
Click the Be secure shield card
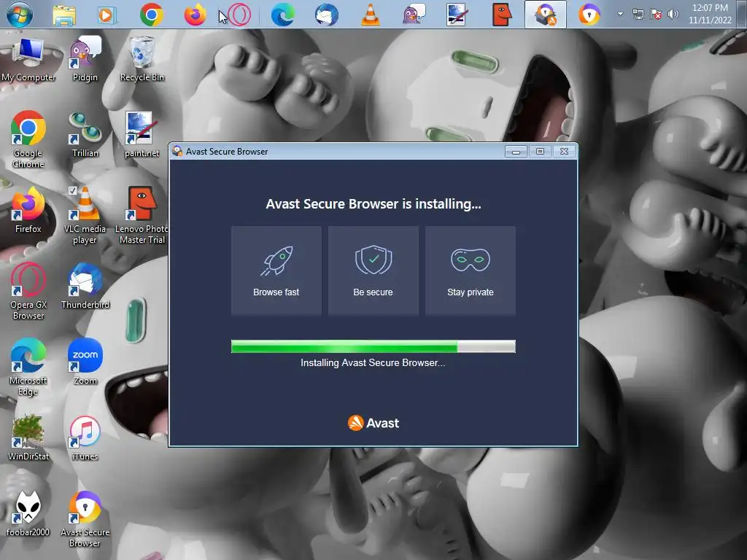(373, 271)
